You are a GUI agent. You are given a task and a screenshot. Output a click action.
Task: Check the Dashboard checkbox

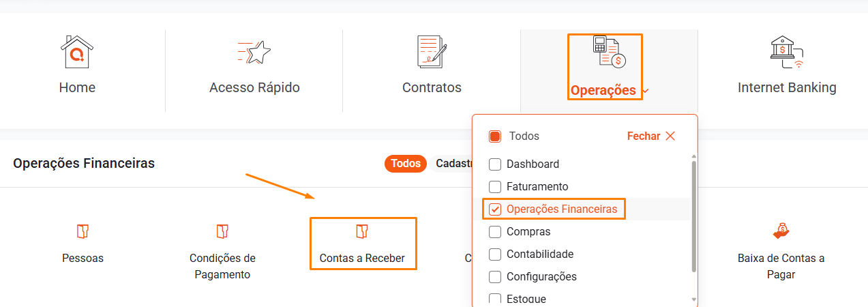(x=495, y=164)
